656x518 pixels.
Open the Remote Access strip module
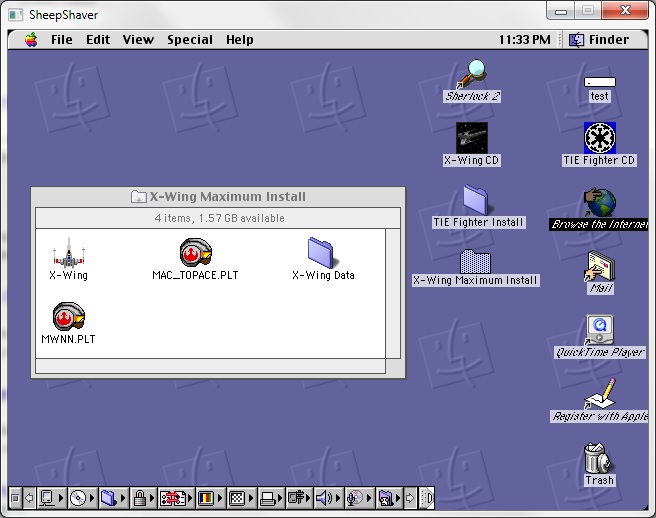pos(300,498)
